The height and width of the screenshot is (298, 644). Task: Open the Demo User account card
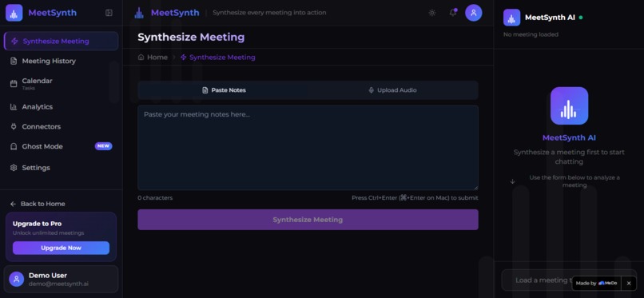[x=62, y=279]
